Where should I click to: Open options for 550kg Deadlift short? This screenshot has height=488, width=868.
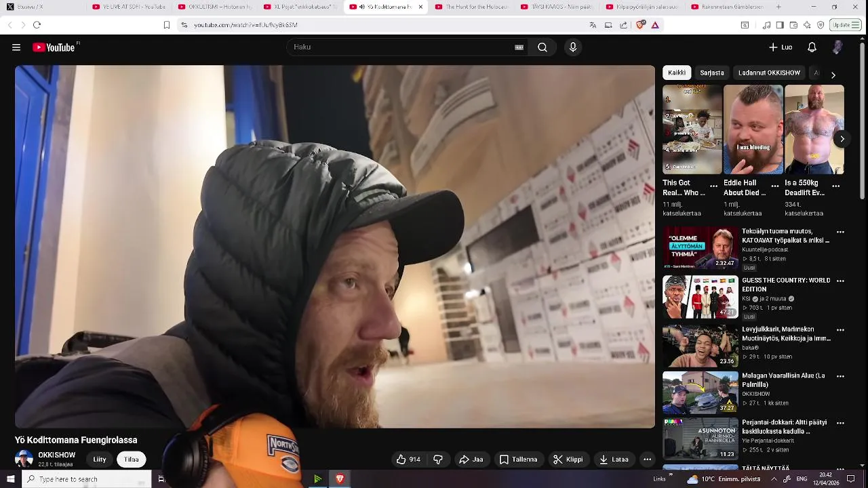click(836, 186)
